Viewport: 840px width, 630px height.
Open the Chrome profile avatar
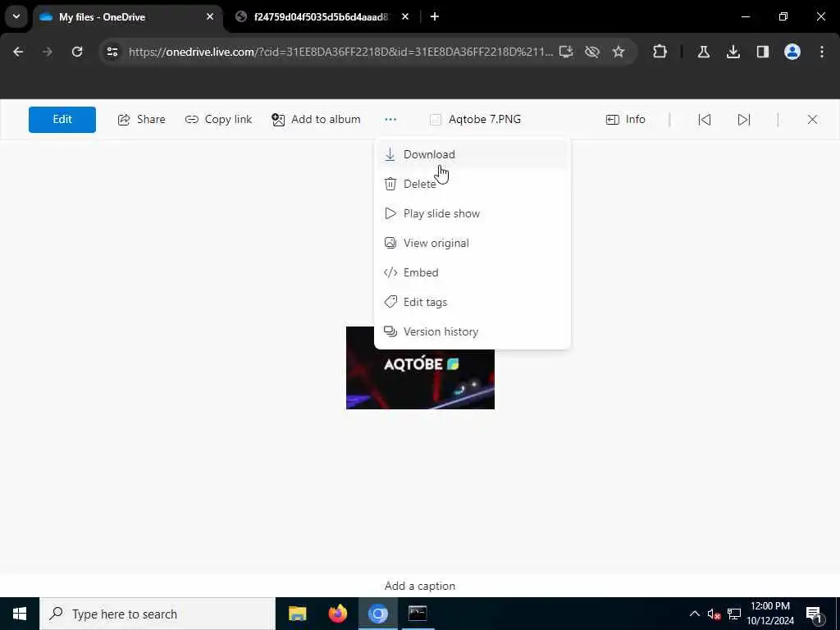coord(792,52)
